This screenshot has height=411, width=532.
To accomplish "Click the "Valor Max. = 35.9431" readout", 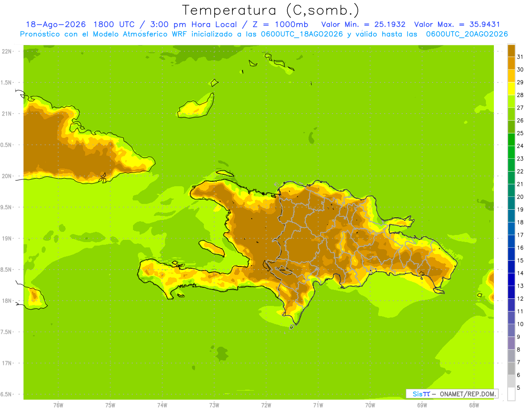I will tap(457, 24).
